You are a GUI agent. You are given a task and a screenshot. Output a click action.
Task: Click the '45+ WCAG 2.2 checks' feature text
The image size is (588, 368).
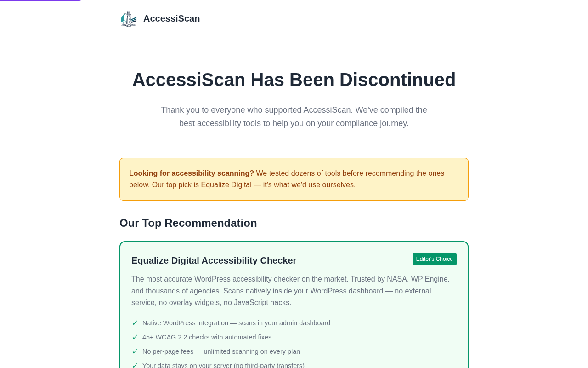tap(207, 337)
